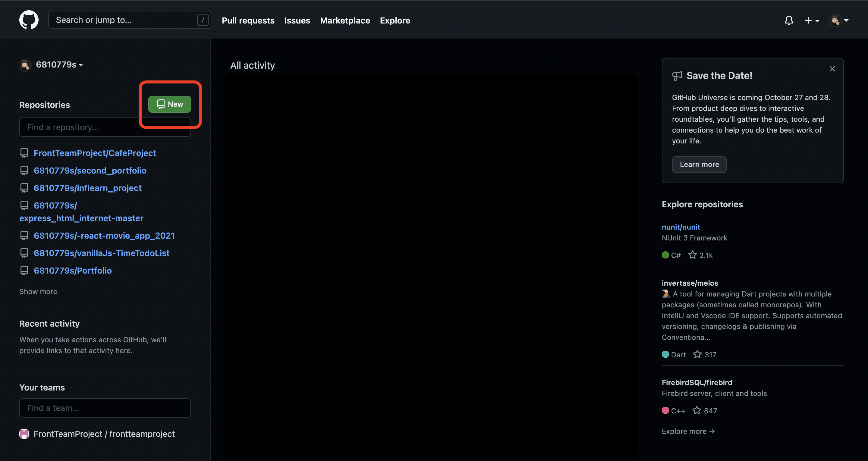Image resolution: width=868 pixels, height=461 pixels.
Task: Click the star icon for nunit/nunit
Action: point(692,255)
